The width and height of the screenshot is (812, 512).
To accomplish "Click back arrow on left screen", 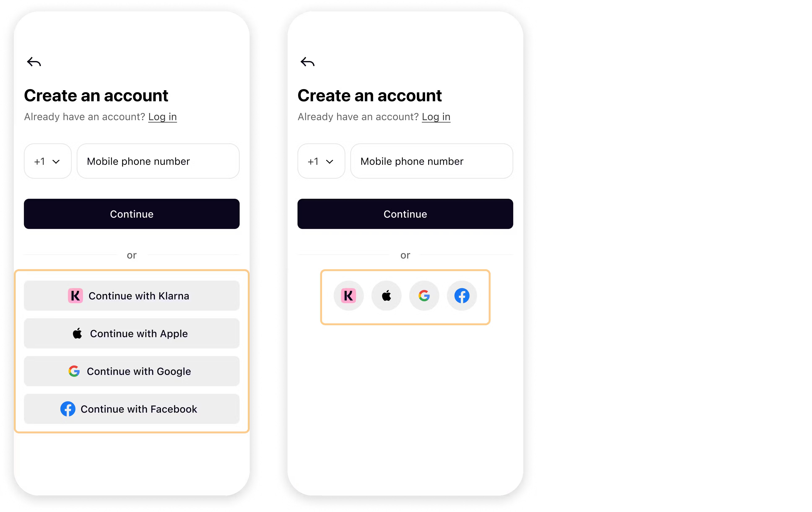I will point(34,62).
